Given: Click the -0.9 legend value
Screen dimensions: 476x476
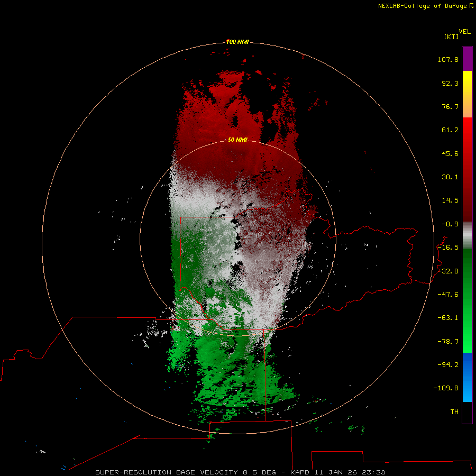Looking at the screenshot, I should [x=450, y=224].
